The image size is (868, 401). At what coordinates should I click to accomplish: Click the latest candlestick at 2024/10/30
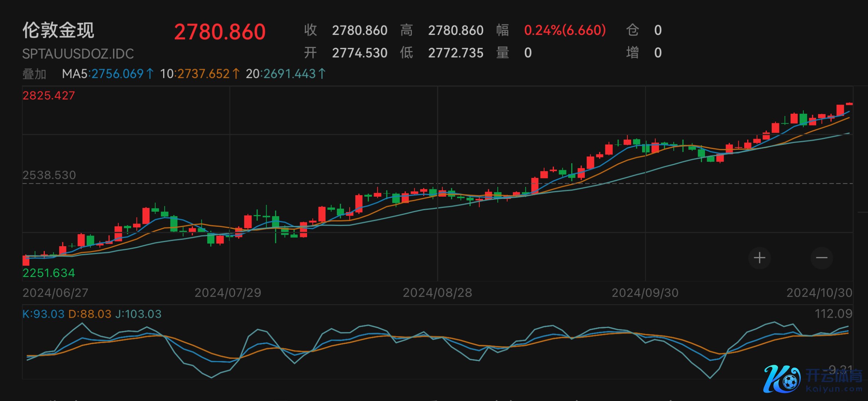pos(849,104)
